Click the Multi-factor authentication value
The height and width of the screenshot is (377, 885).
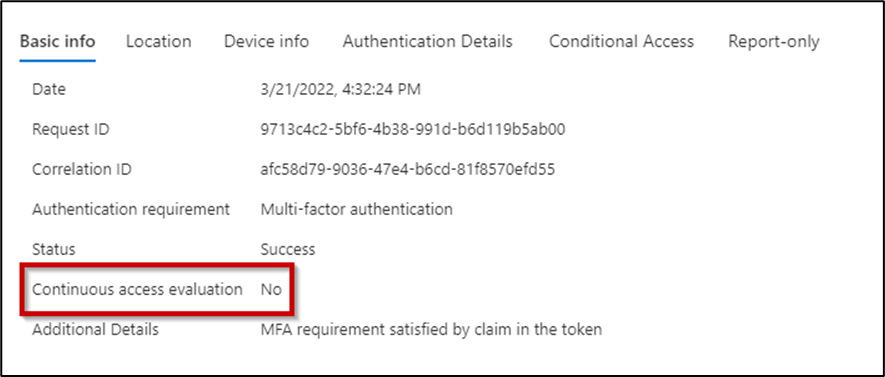356,209
